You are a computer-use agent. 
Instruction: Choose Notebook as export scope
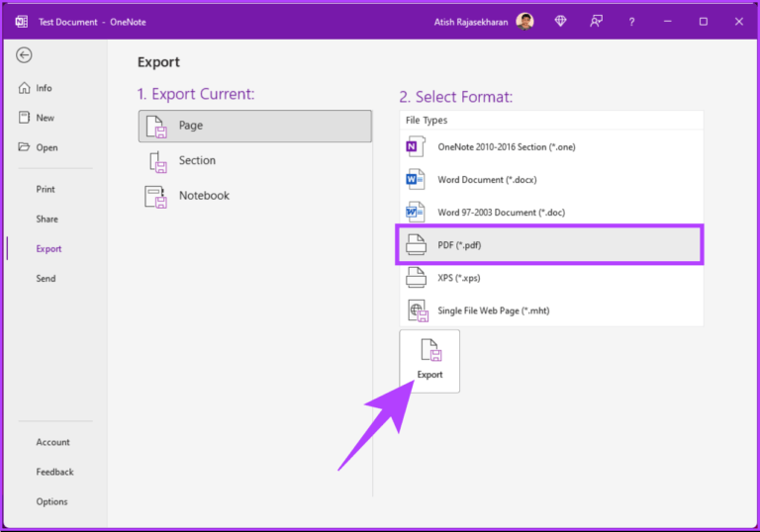click(x=255, y=196)
